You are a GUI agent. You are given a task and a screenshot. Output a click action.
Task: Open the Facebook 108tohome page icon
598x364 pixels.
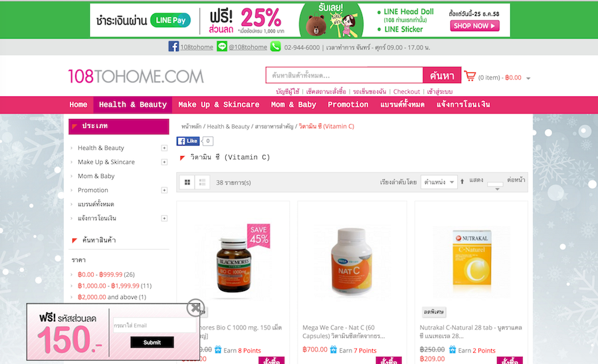[x=173, y=46]
